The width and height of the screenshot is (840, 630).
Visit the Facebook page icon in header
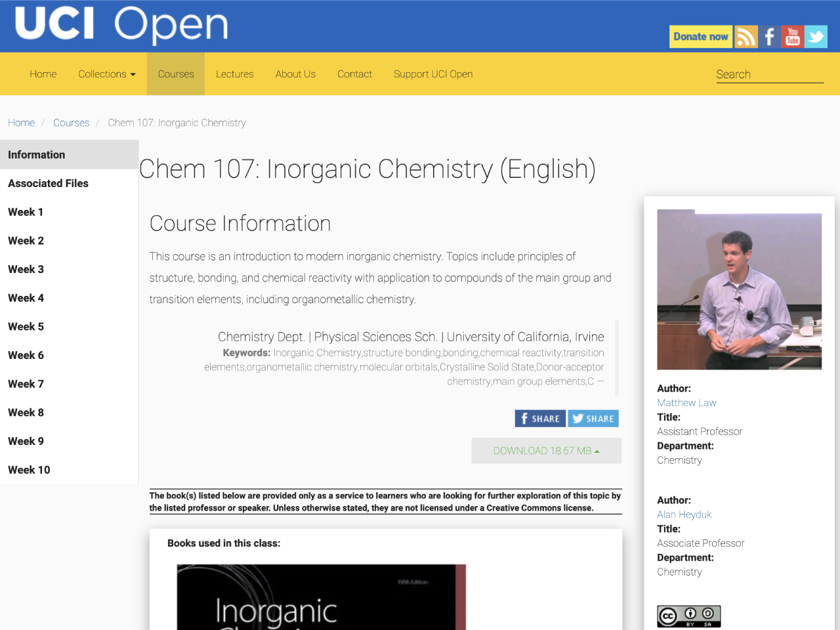click(x=770, y=37)
